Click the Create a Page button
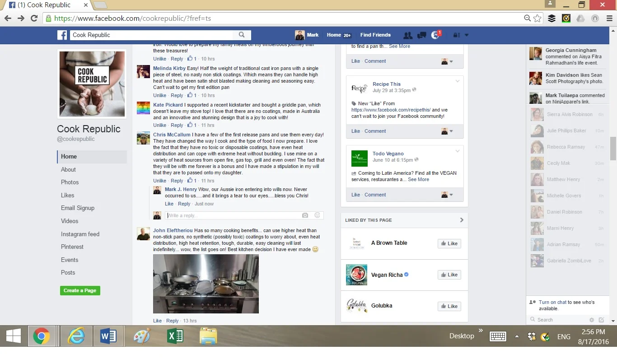617x364 pixels. coord(80,290)
